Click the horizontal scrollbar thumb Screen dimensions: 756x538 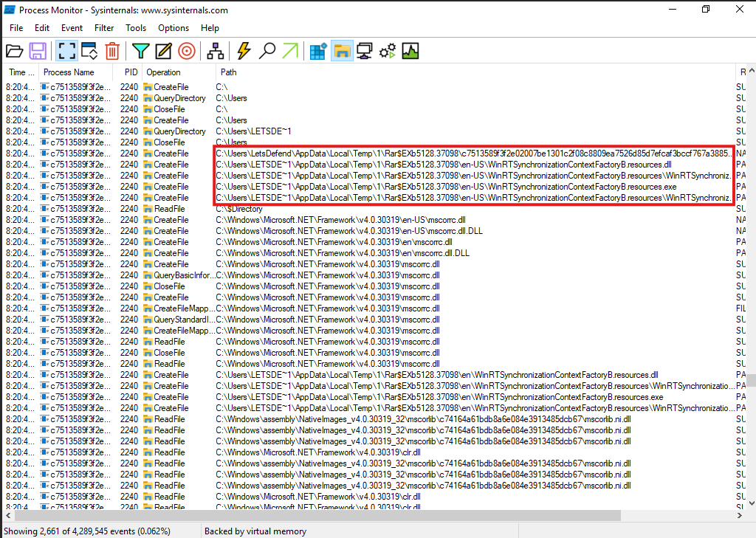coord(317,515)
